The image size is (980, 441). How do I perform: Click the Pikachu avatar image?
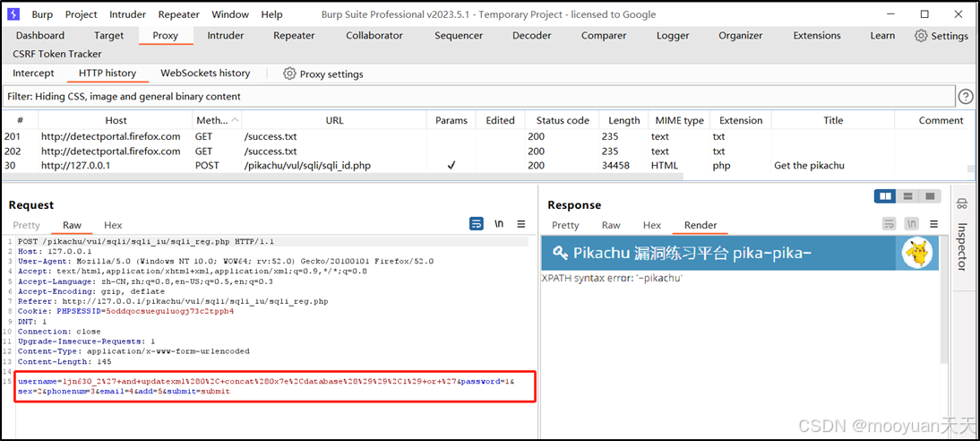click(917, 253)
